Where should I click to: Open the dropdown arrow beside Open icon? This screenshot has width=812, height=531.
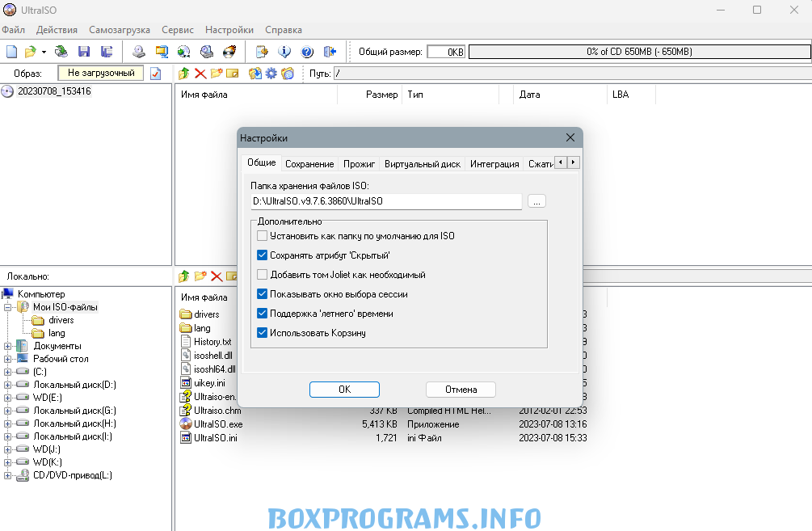click(44, 52)
